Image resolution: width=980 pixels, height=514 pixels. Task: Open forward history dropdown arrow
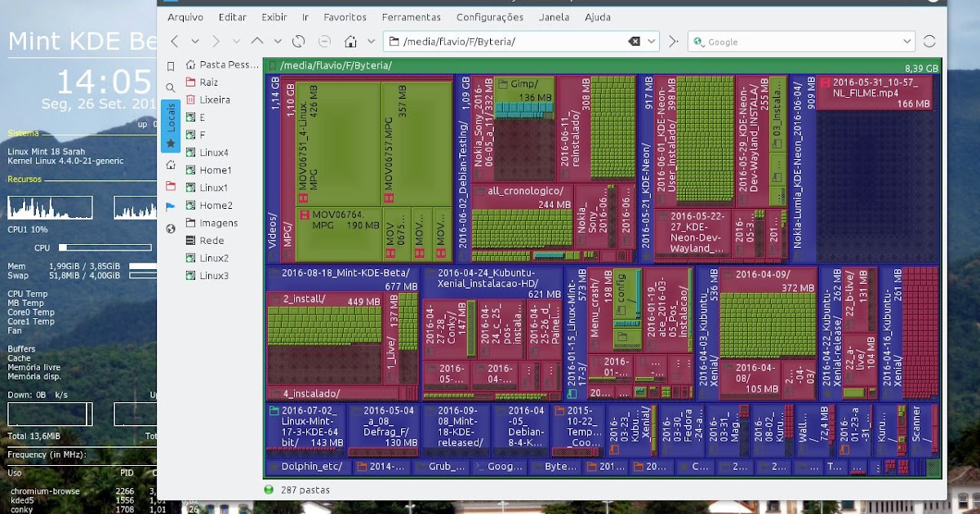click(236, 42)
